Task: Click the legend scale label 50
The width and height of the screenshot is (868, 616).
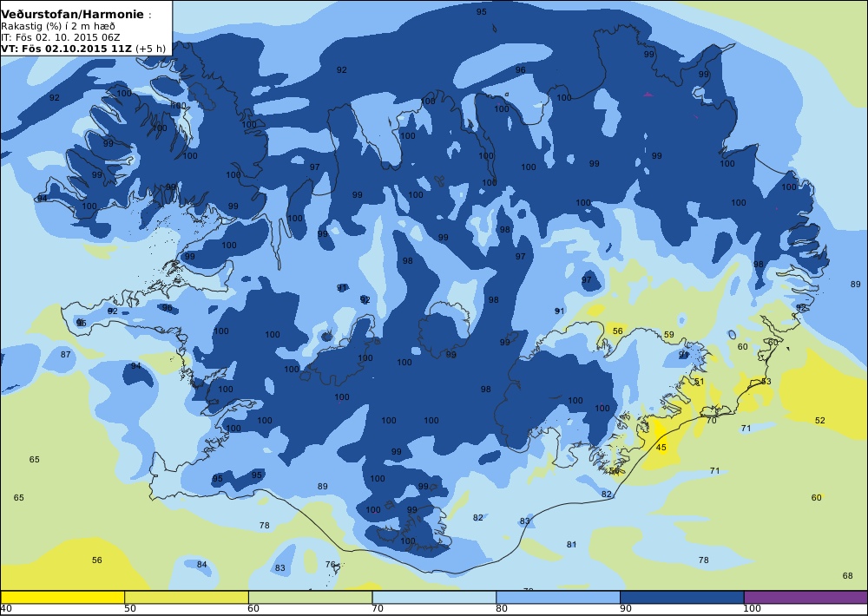Action: coord(130,609)
